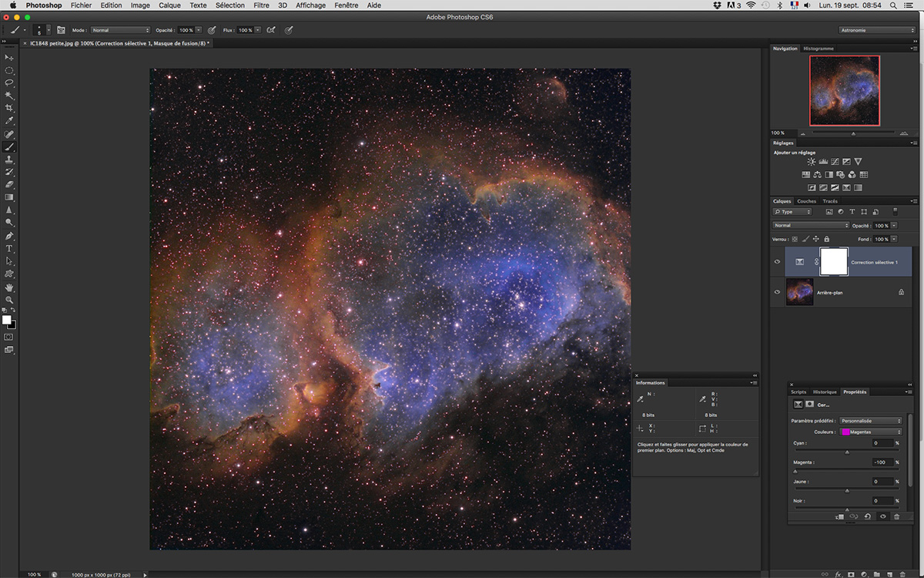The width and height of the screenshot is (924, 578).
Task: Switch to the Couches tab
Action: click(806, 201)
